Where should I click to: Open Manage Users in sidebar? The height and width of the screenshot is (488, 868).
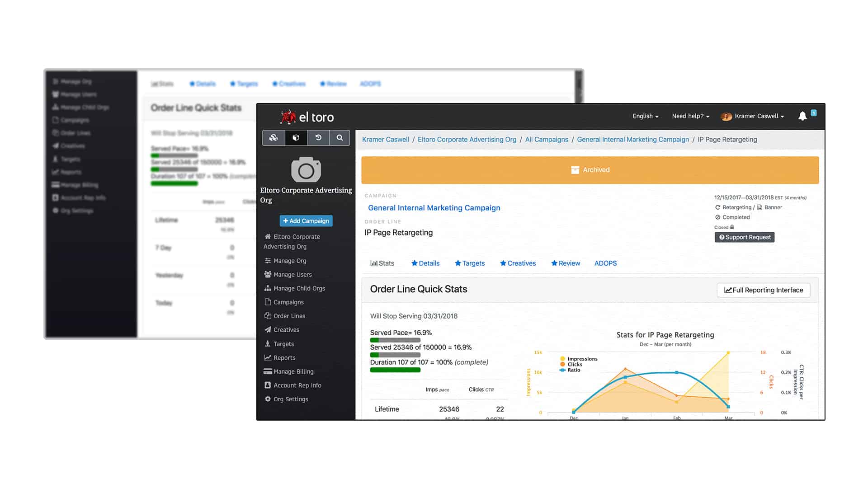[x=288, y=275]
